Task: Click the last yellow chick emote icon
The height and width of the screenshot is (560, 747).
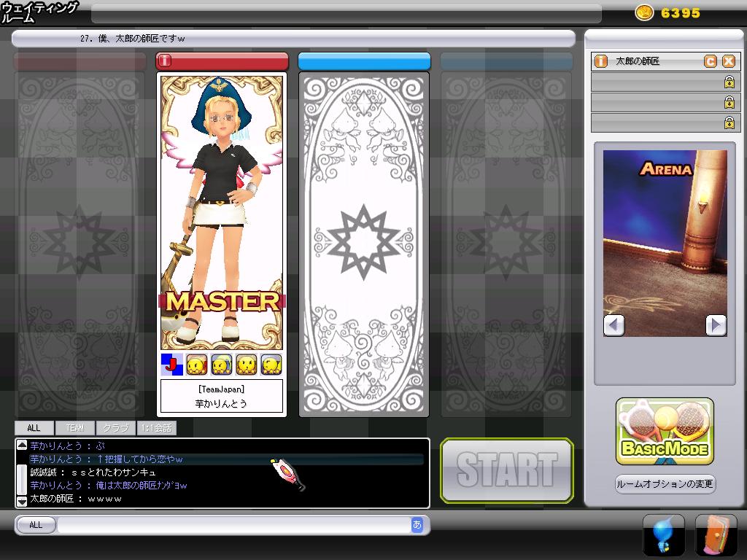Action: 271,365
